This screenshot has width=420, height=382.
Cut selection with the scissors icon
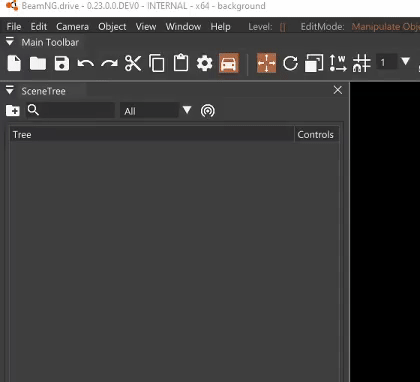click(x=133, y=63)
